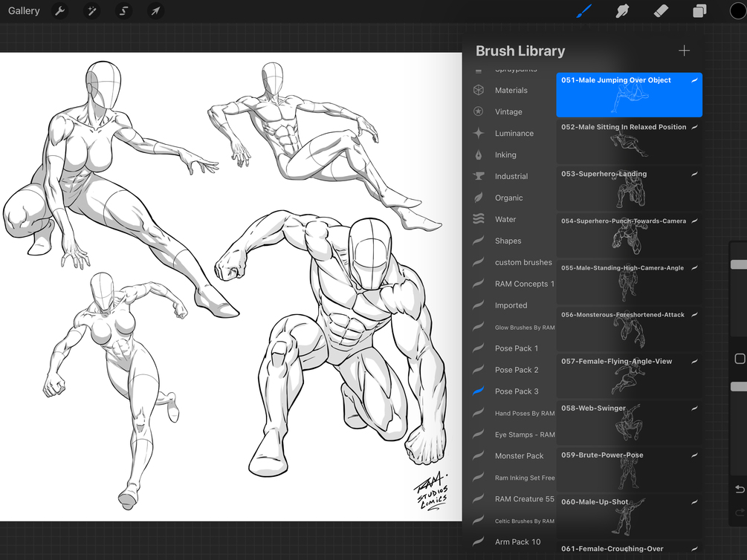
Task: Click the Imported brush stroke icon
Action: point(479,305)
